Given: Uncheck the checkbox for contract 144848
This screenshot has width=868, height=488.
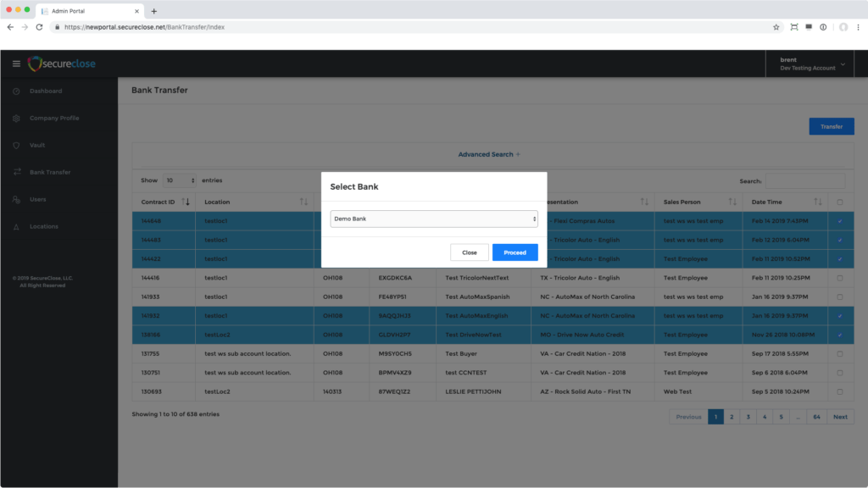Looking at the screenshot, I should 839,221.
